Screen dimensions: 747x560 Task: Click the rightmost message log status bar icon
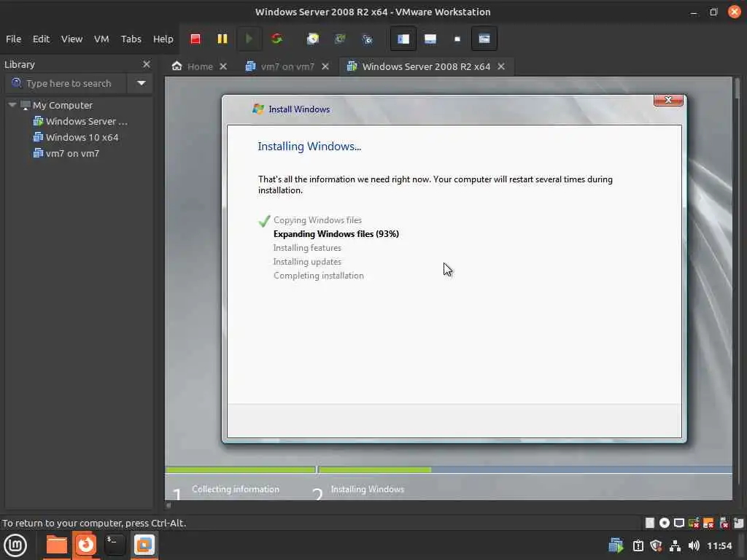(739, 523)
